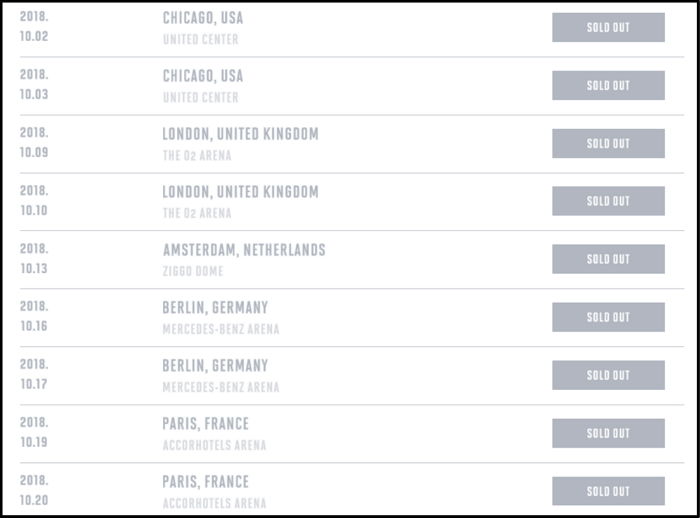This screenshot has height=518, width=700.
Task: Click United Center venue for 10.03 show
Action: [x=201, y=98]
